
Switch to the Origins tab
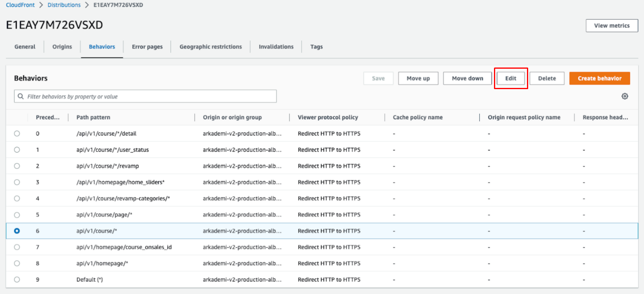pos(62,47)
